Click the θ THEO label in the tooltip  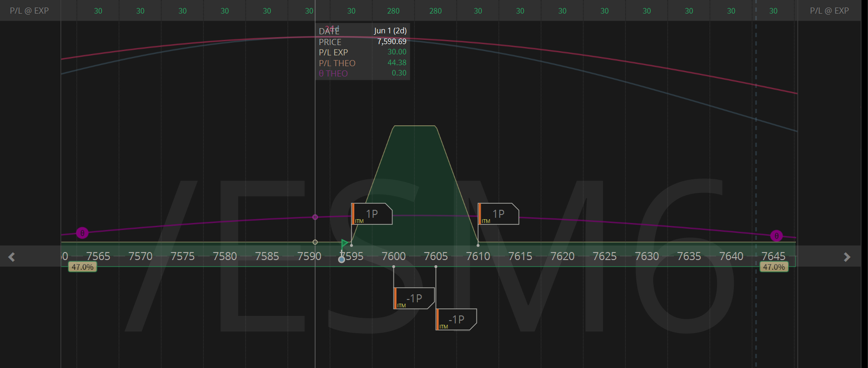333,73
